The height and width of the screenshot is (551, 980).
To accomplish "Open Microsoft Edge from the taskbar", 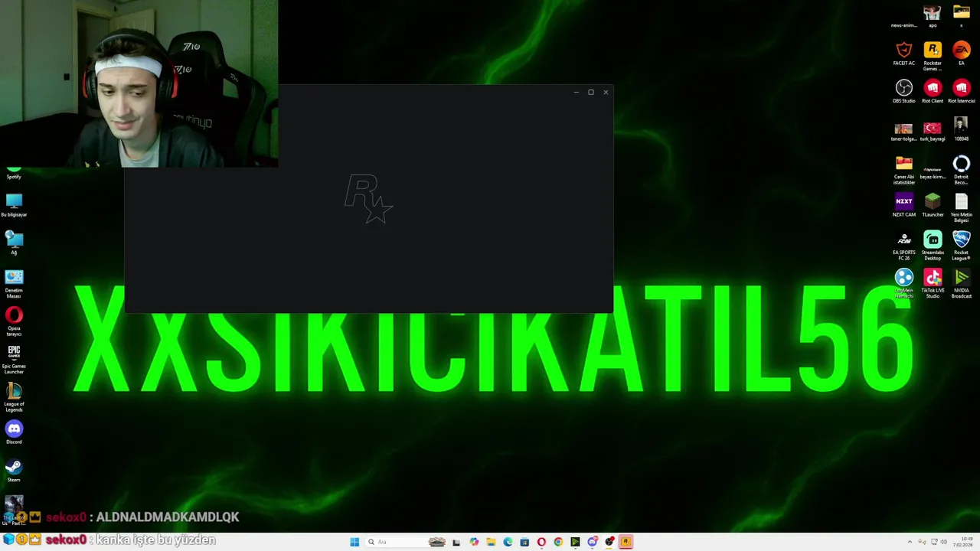I will (x=508, y=542).
